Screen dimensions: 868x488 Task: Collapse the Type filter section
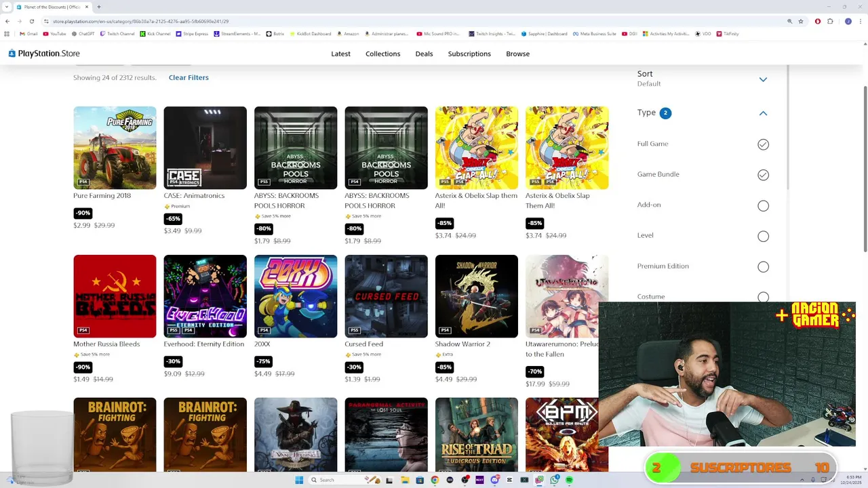tap(763, 113)
